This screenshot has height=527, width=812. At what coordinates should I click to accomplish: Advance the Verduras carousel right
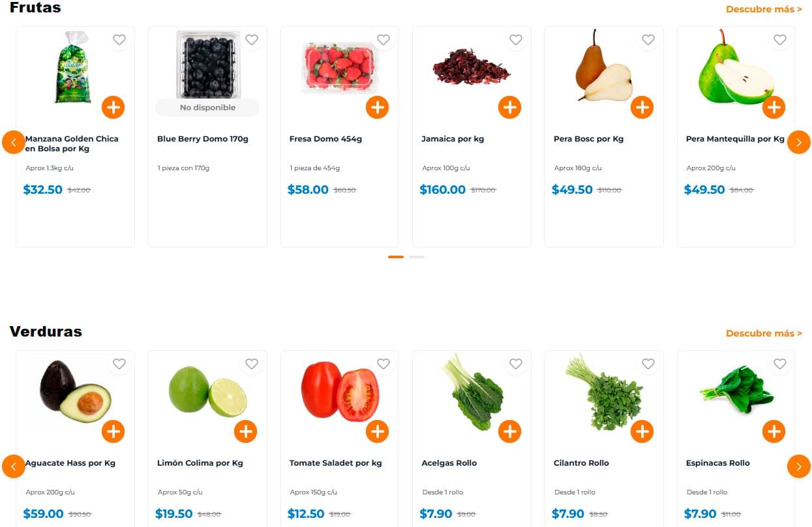pyautogui.click(x=799, y=466)
